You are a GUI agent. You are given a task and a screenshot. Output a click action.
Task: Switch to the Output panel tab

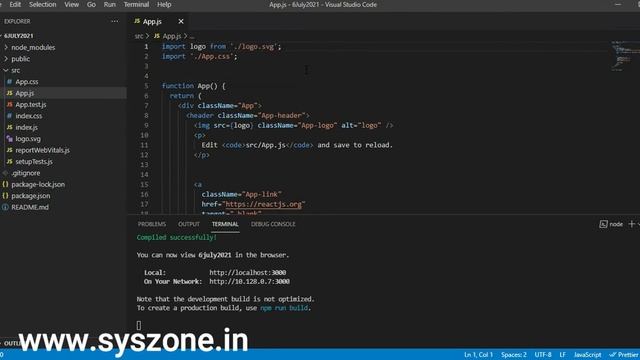pyautogui.click(x=189, y=224)
